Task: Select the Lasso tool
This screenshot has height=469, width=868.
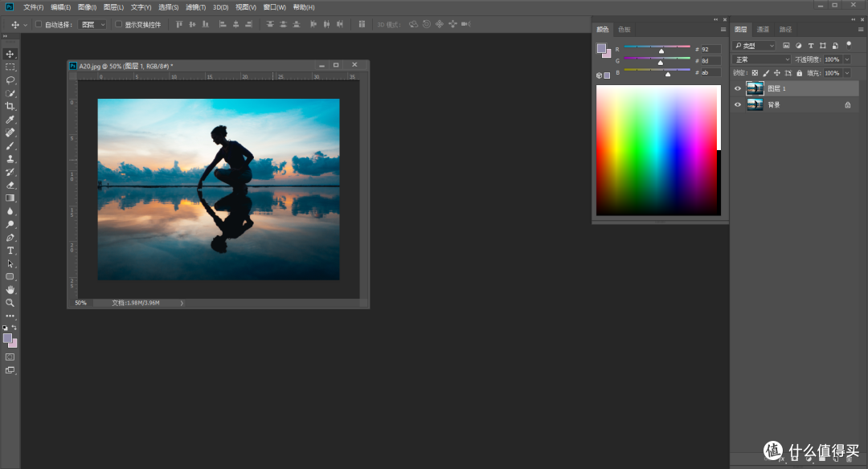Action: [x=10, y=80]
